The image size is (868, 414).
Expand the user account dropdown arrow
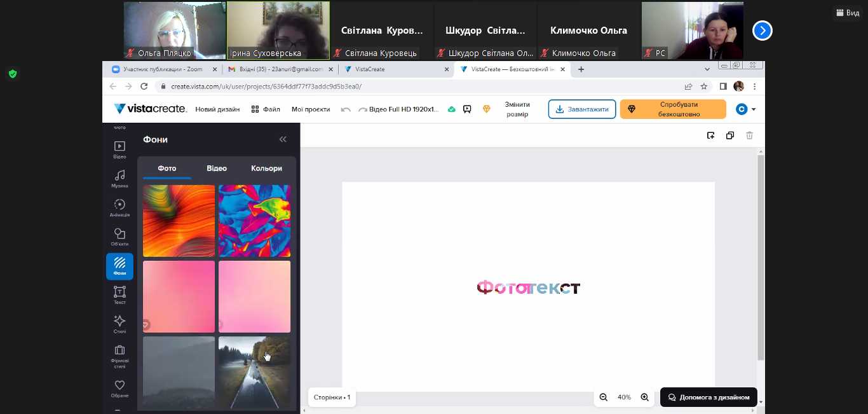coord(754,109)
